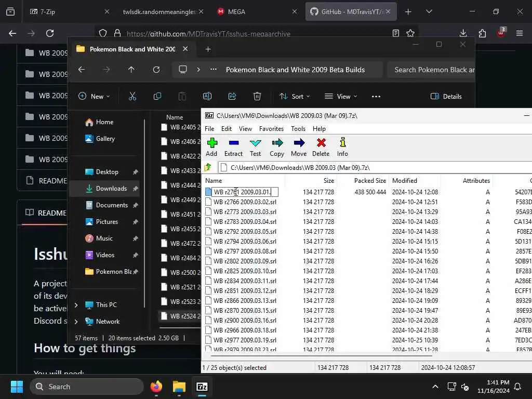Open the Firefox list all tabs dropdown

click(x=429, y=11)
